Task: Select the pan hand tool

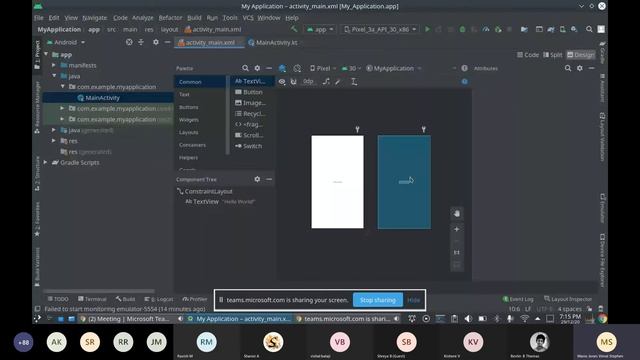Action: pyautogui.click(x=457, y=213)
